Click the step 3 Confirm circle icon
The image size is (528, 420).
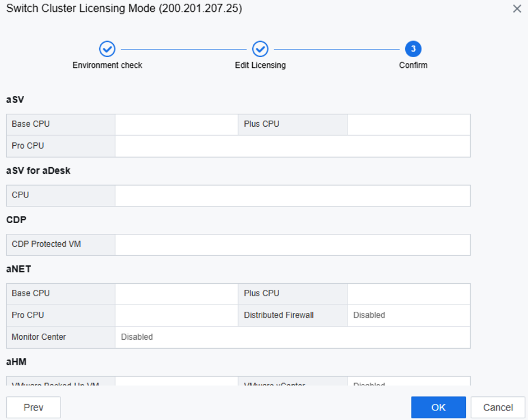(x=413, y=49)
